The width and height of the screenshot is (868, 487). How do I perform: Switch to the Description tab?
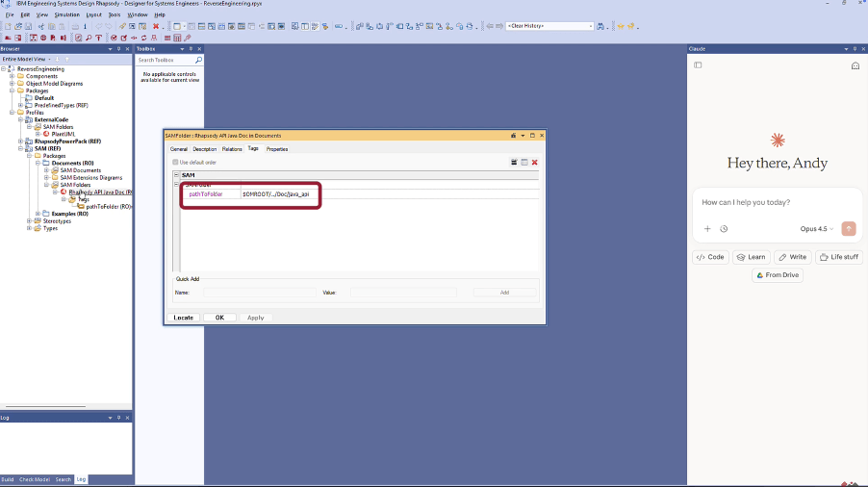click(x=204, y=149)
